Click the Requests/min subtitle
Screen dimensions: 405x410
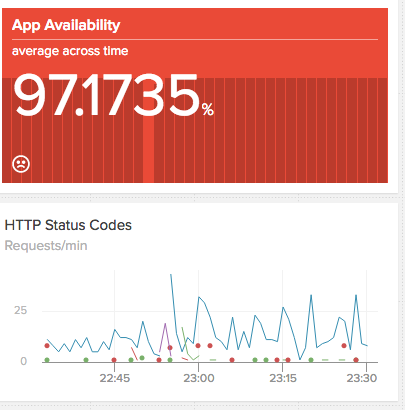pos(46,246)
